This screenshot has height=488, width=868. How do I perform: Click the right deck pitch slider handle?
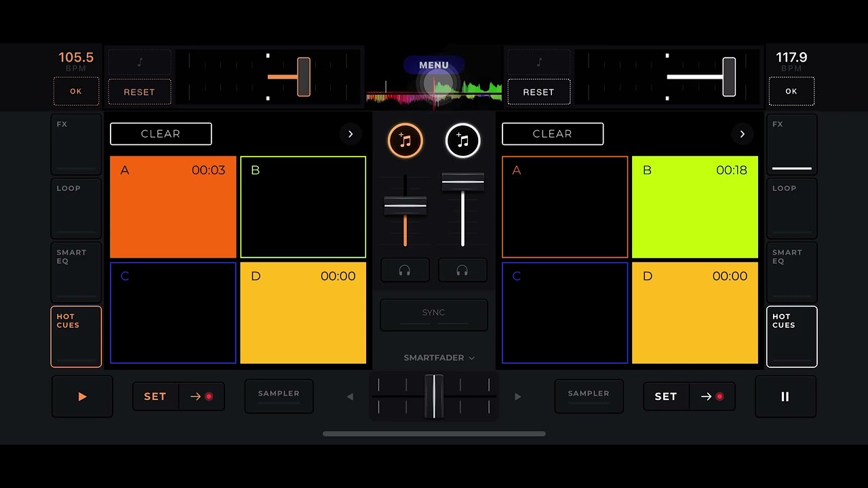pos(729,77)
